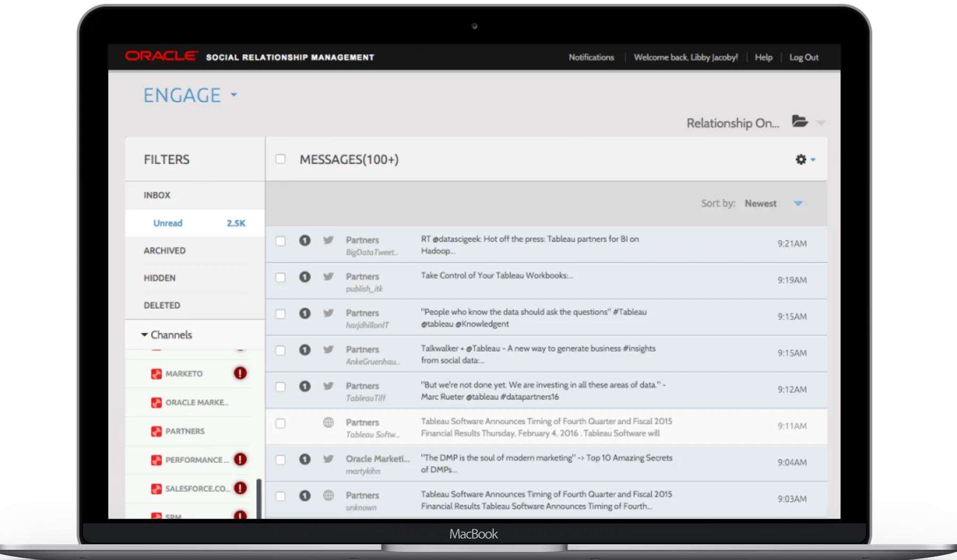
Task: Click the red alert icon beside MARKETO
Action: [x=240, y=373]
